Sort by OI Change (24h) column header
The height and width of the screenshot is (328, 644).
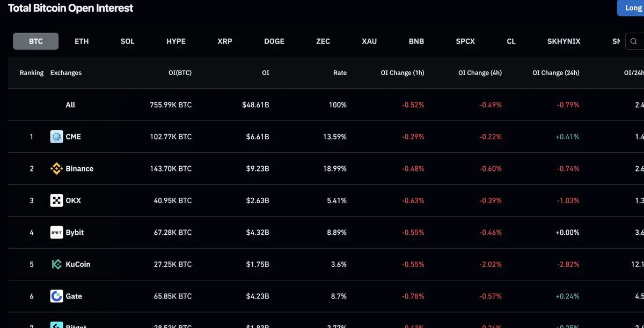(556, 73)
